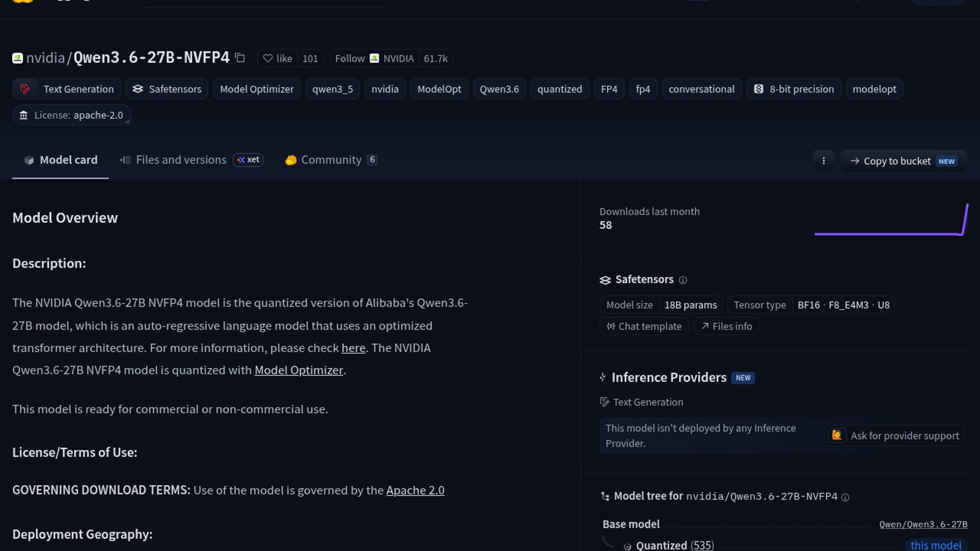Click the Model card cube icon
The height and width of the screenshot is (551, 980).
pyautogui.click(x=29, y=160)
